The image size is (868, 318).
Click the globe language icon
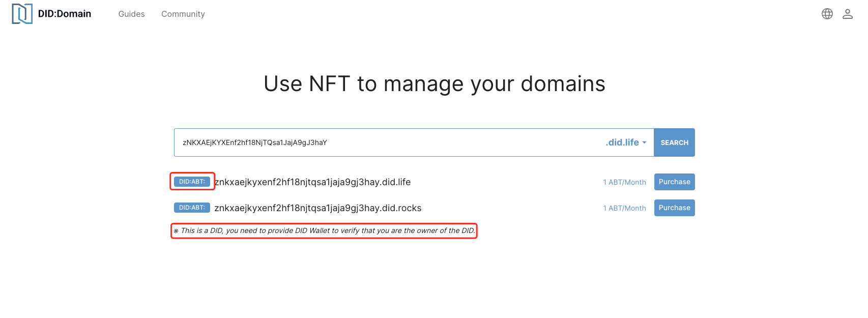[827, 14]
